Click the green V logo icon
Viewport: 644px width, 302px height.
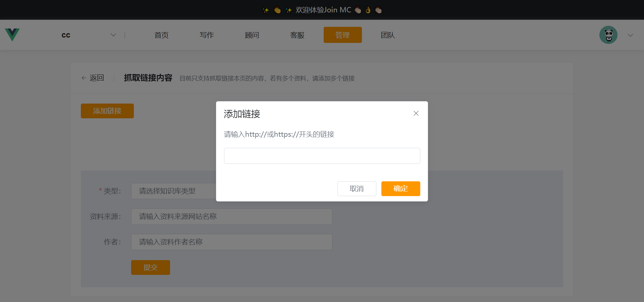(12, 35)
